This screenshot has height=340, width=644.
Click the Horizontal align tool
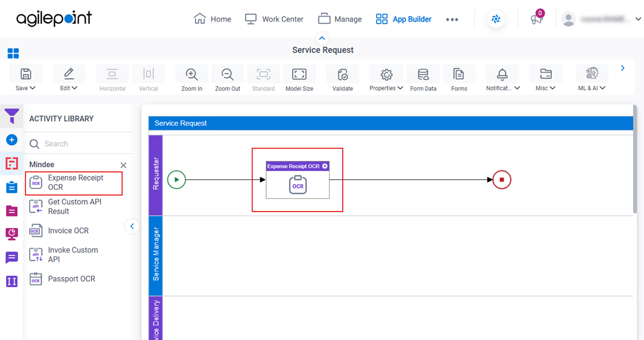coord(113,79)
